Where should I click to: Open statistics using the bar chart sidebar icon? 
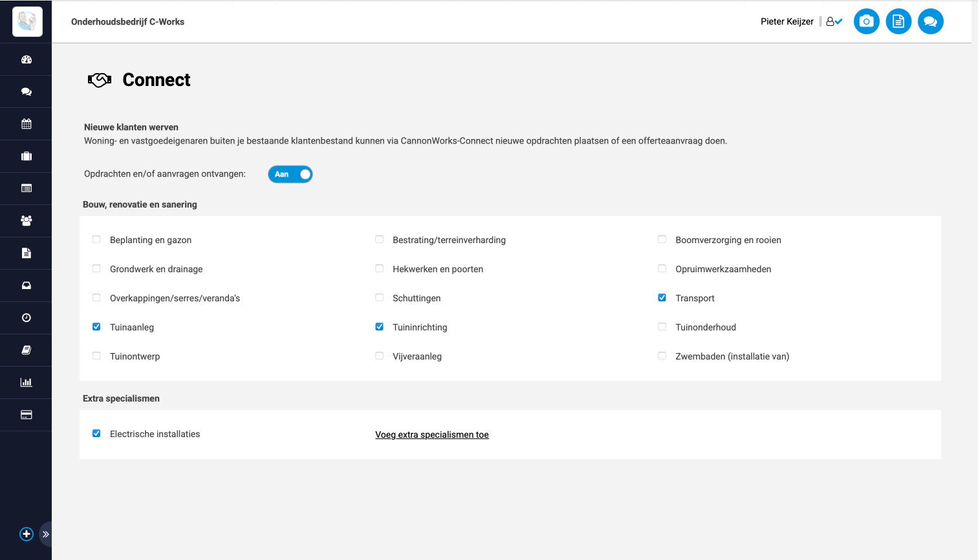[26, 382]
